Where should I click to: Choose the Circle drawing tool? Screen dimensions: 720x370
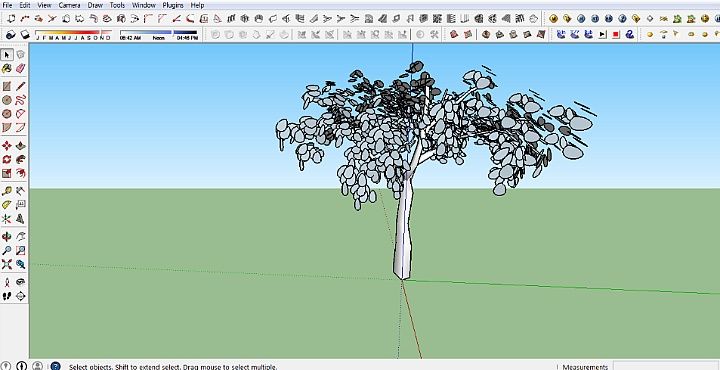click(x=6, y=100)
